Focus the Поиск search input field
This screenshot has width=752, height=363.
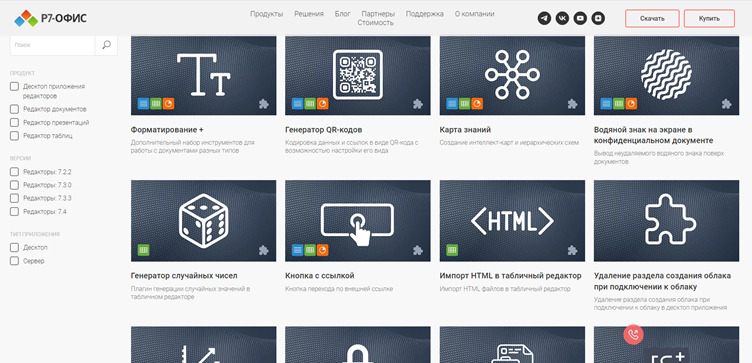coord(53,45)
